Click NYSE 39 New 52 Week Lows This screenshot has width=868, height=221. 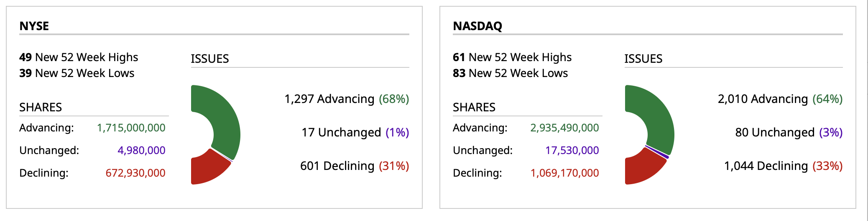(x=77, y=73)
